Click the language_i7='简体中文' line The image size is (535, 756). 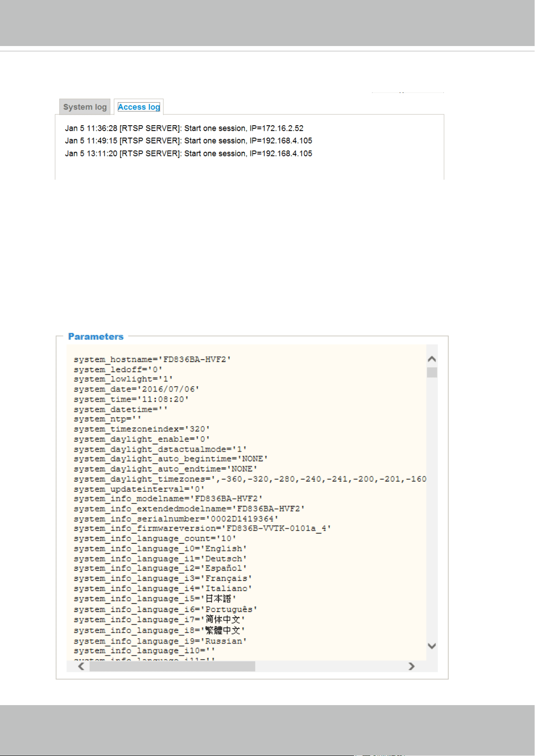[x=160, y=620]
